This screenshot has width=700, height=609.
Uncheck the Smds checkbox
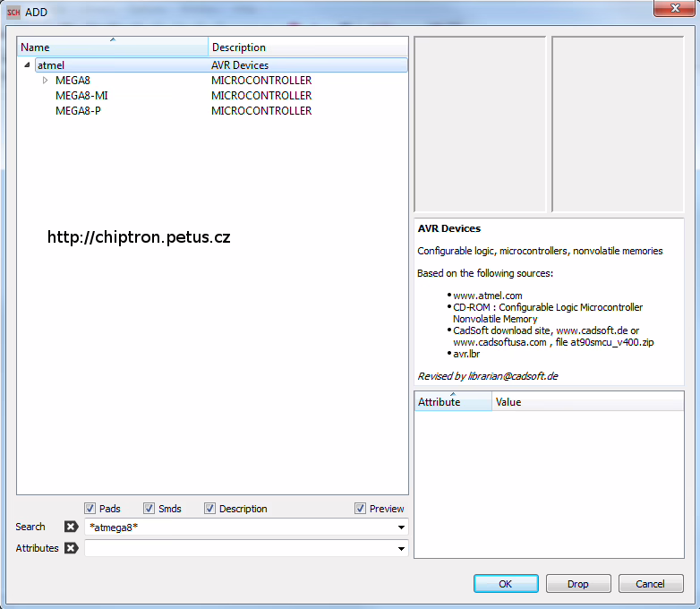pos(149,509)
